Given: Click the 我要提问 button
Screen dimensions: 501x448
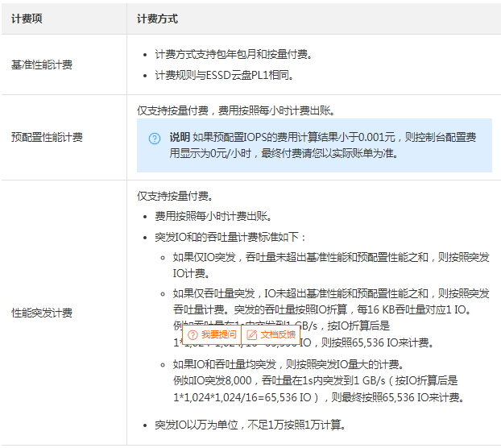Looking at the screenshot, I should pyautogui.click(x=212, y=334).
